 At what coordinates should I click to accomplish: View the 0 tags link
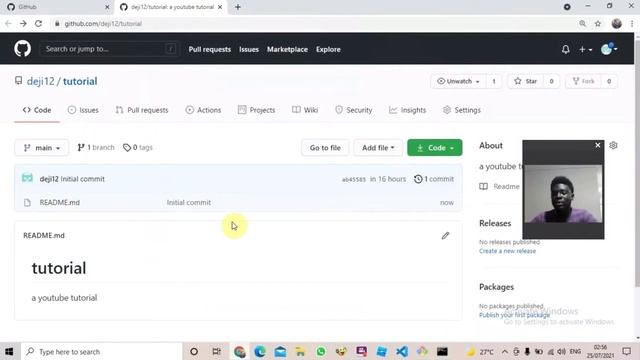[x=138, y=147]
